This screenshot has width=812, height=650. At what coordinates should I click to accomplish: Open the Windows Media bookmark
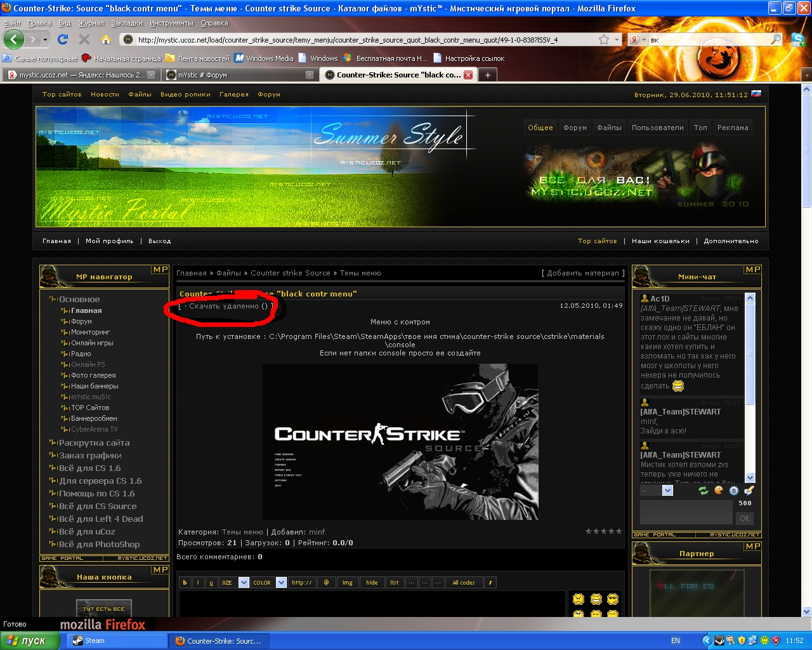pos(264,58)
